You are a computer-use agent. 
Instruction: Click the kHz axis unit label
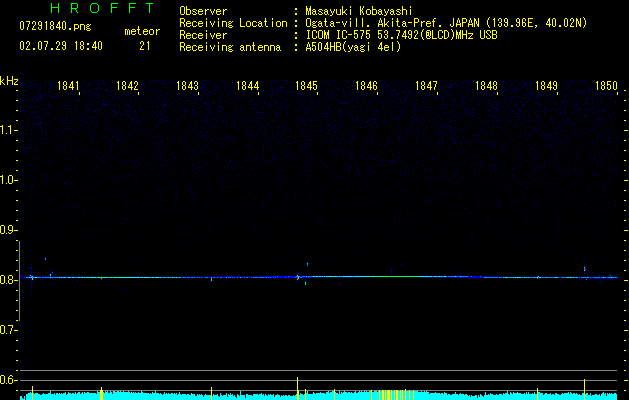click(x=9, y=81)
